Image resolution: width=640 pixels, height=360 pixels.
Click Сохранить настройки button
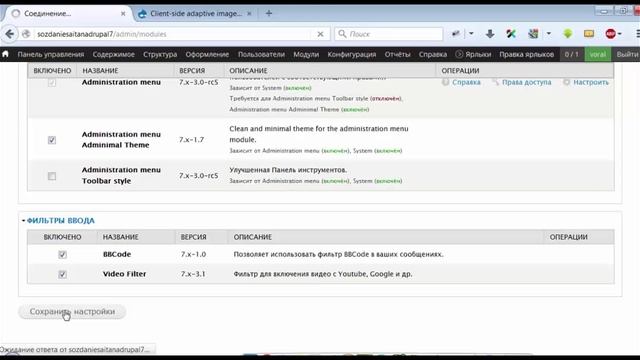(72, 312)
